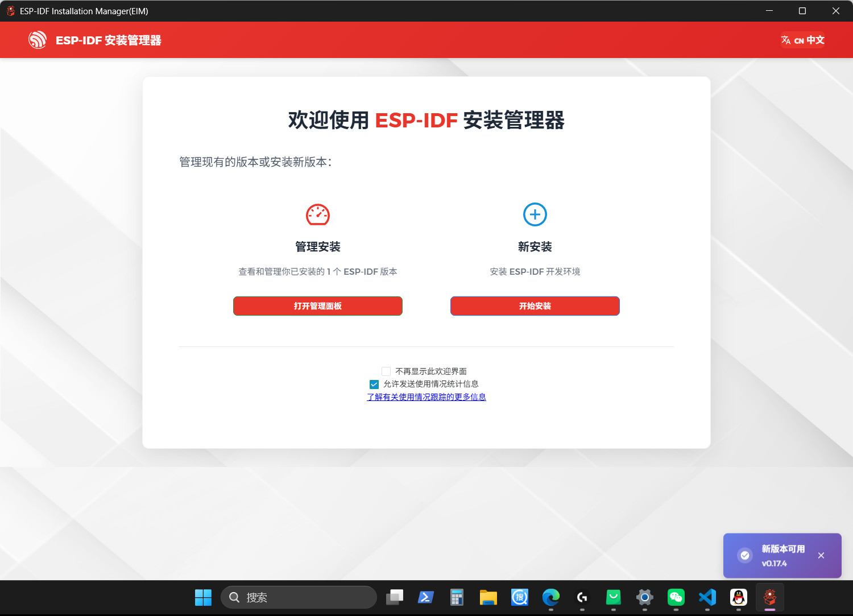Open the language switcher CN 中文
This screenshot has height=616, width=853.
coord(802,40)
